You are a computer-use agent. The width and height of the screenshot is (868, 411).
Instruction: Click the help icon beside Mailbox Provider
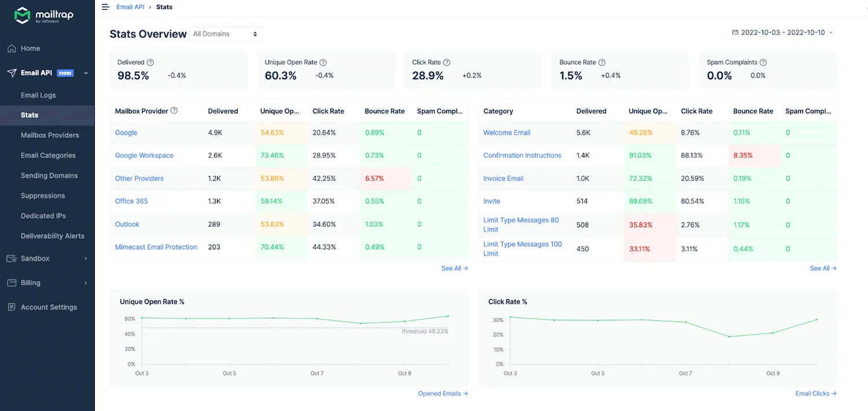tap(174, 110)
